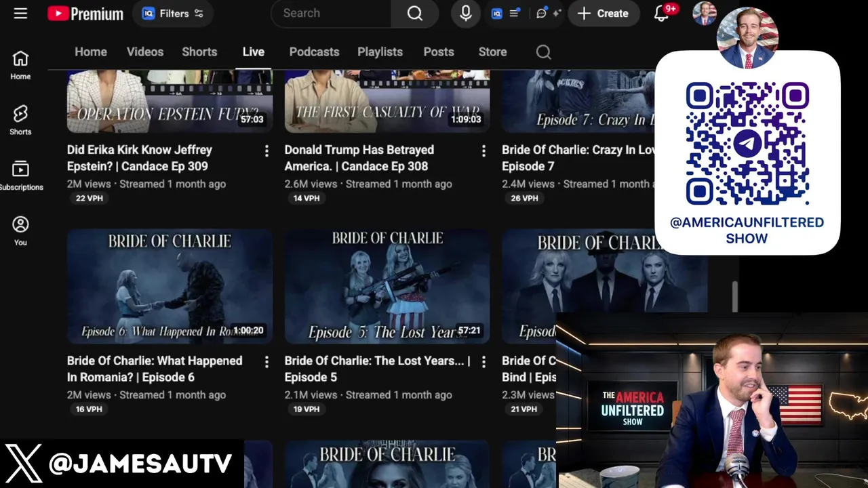Viewport: 868px width, 488px height.
Task: Click the 14 VPH badge
Action: click(307, 199)
